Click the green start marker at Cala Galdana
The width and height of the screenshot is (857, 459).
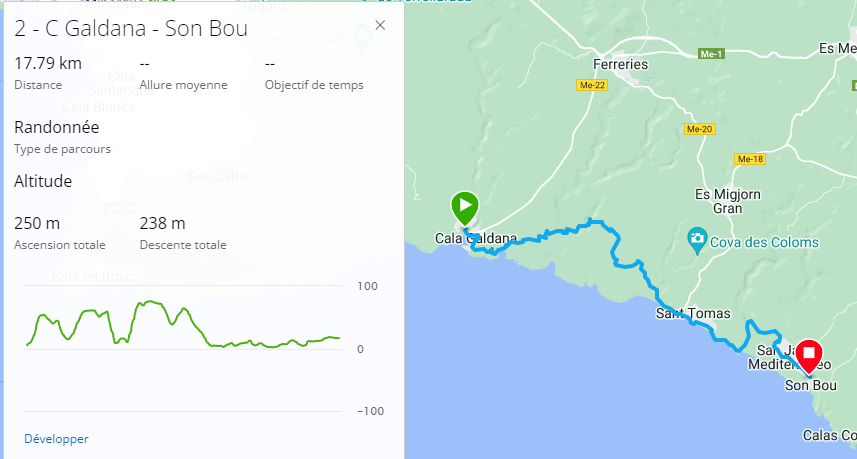pyautogui.click(x=464, y=206)
